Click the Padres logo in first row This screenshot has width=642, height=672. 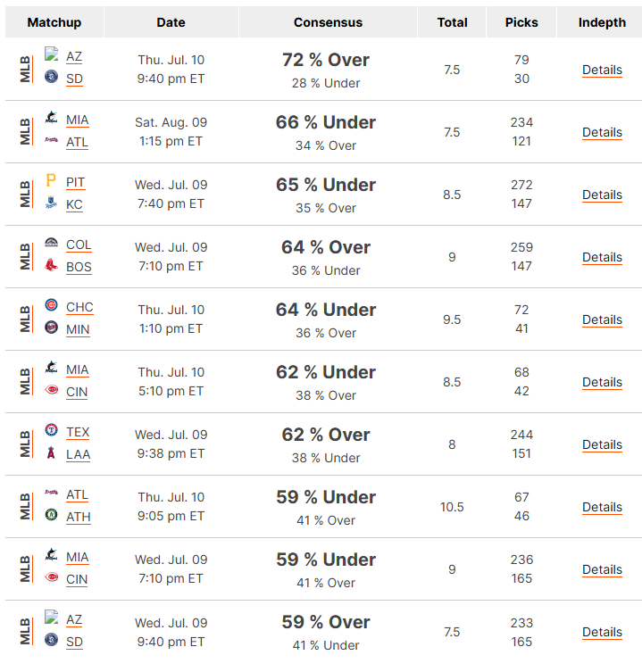51,77
